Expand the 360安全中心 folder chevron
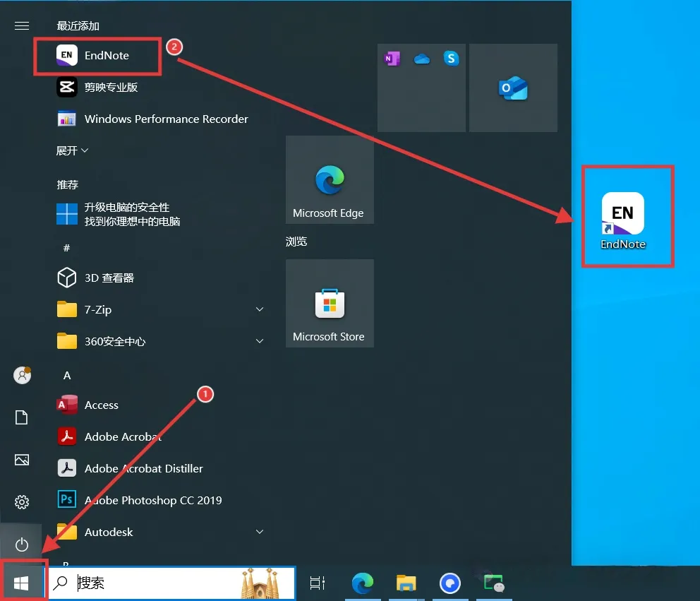 (x=260, y=341)
